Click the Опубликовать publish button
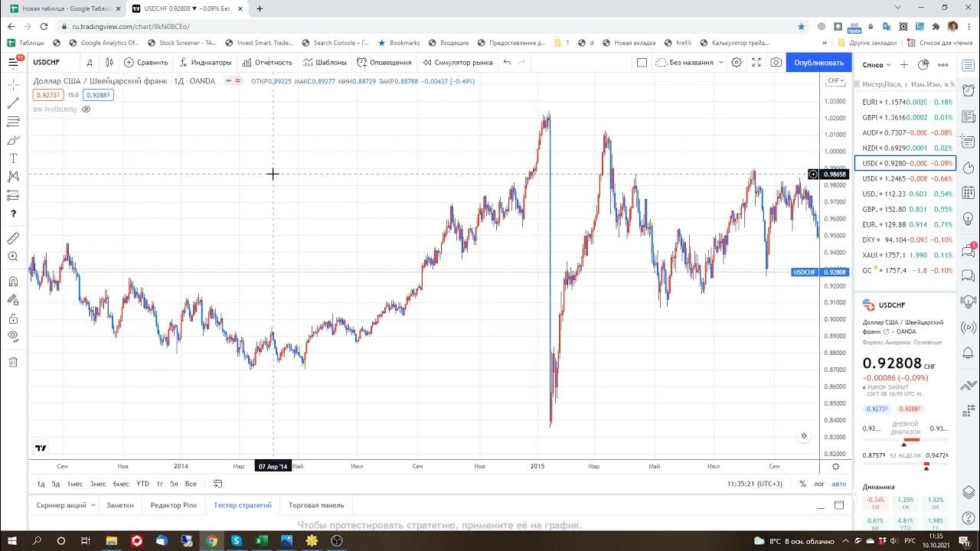 [x=818, y=62]
